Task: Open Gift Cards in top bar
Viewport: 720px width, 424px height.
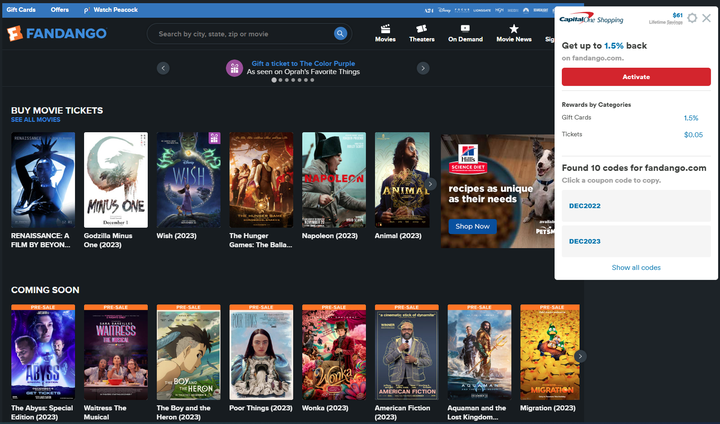Action: coord(21,10)
